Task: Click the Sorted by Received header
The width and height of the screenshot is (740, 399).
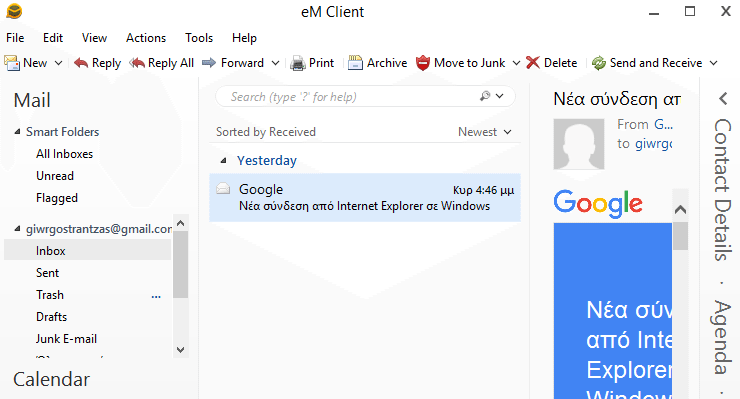Action: [266, 132]
